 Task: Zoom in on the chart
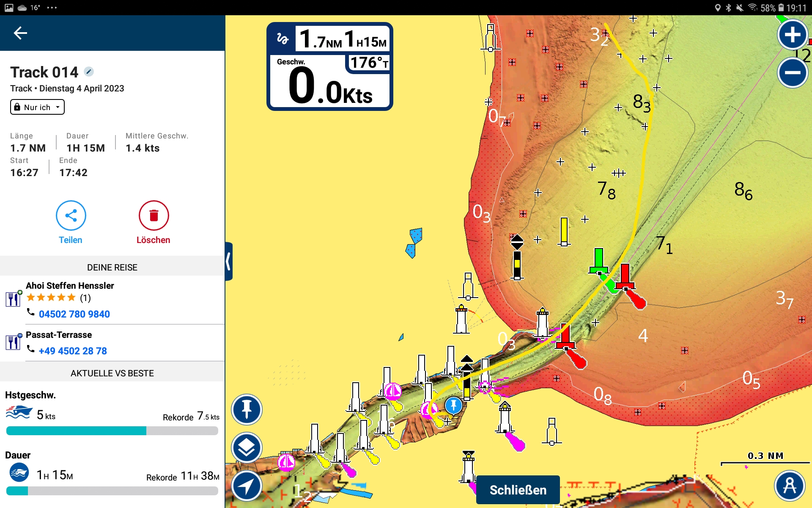(792, 35)
